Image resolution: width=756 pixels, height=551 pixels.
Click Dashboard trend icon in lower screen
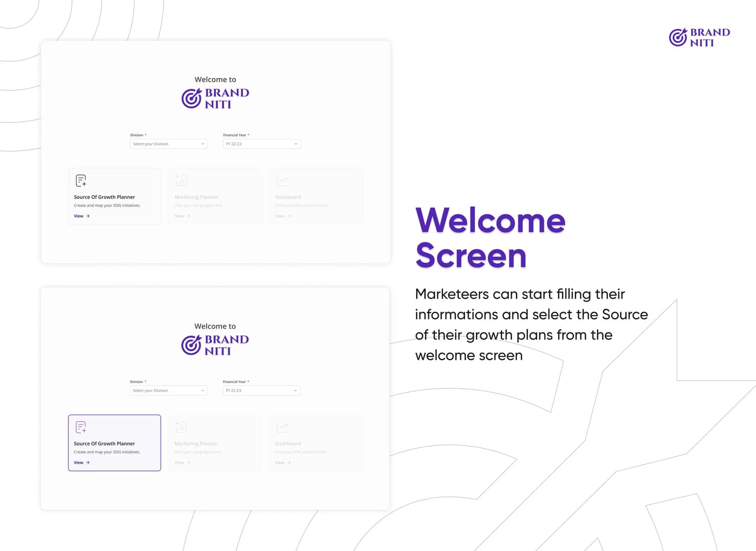[x=282, y=427]
